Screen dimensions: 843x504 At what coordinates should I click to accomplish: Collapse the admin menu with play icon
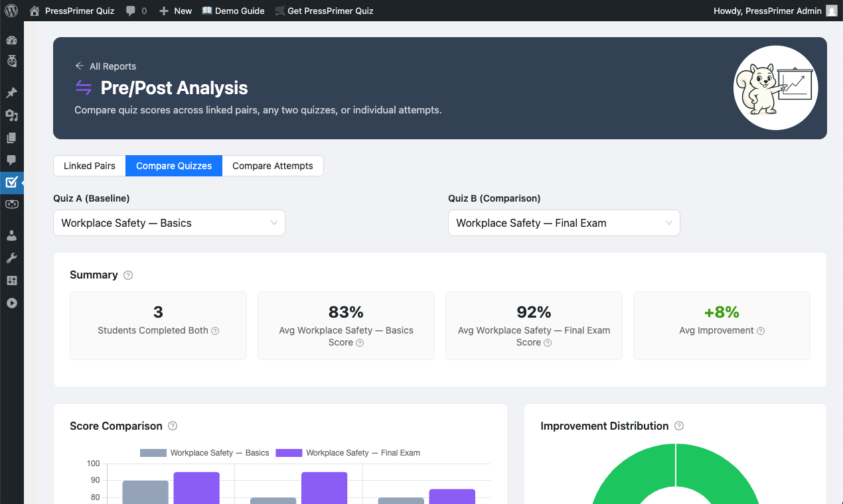(x=11, y=303)
